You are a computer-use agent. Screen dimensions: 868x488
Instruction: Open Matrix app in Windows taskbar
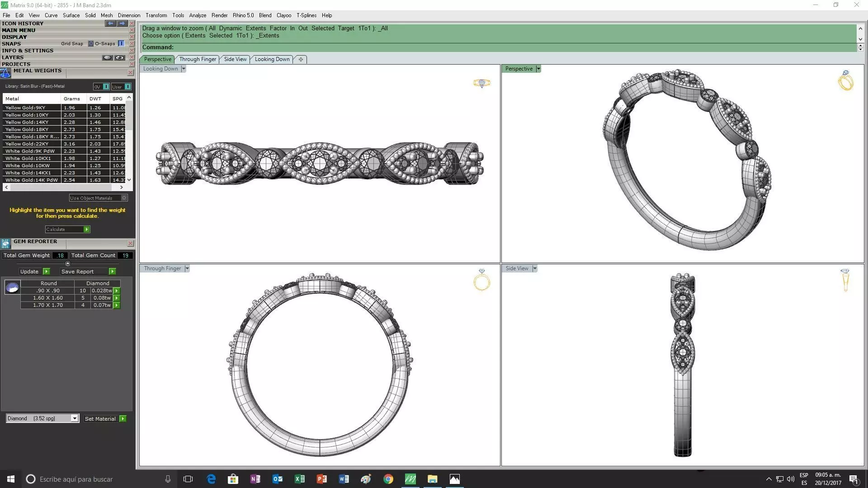(x=410, y=479)
